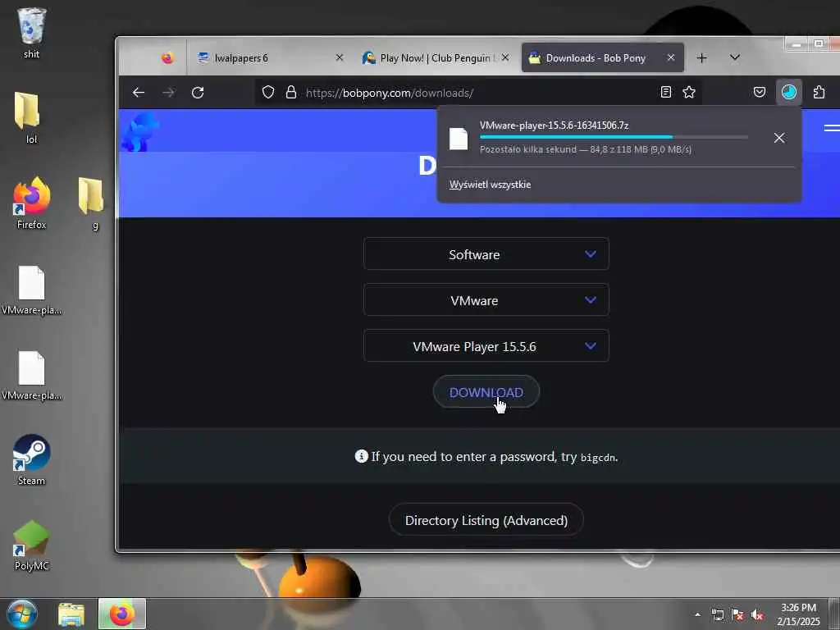Viewport: 840px width, 630px height.
Task: Reload the Bob Pony downloads page
Action: 198,93
